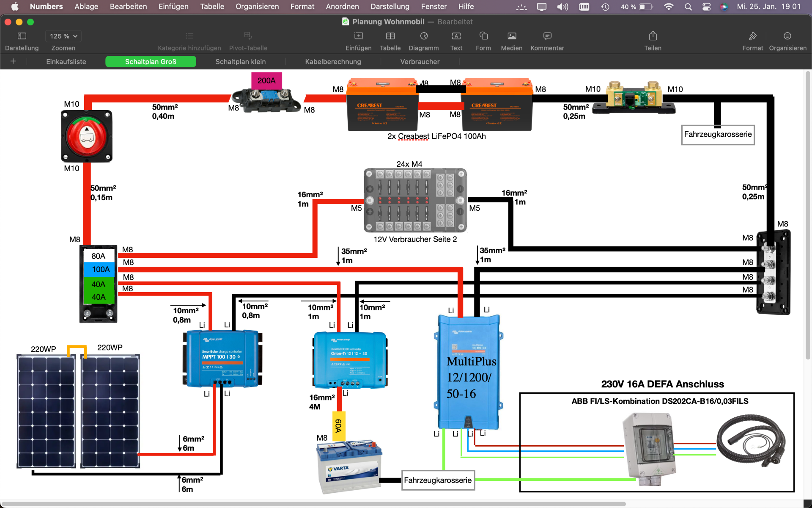The image size is (812, 508).
Task: Click the Schaltplan klein tab
Action: pyautogui.click(x=241, y=61)
